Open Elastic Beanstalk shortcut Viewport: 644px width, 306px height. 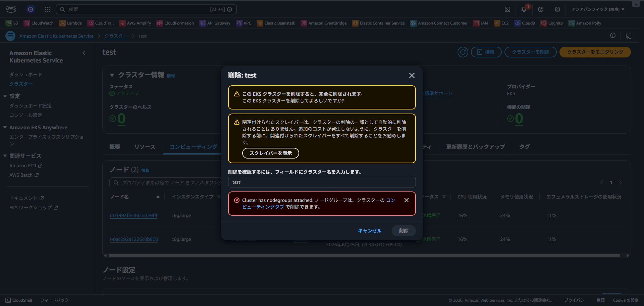276,23
